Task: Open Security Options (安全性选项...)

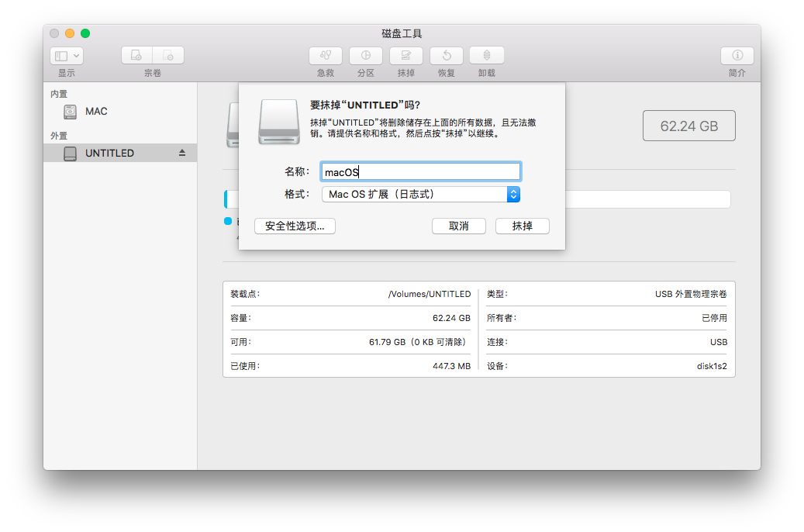Action: pos(295,226)
